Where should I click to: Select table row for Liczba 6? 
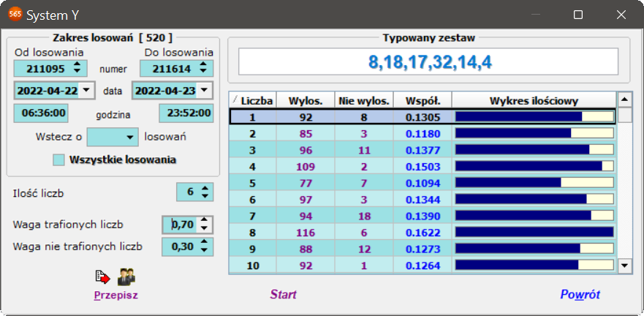tap(423, 200)
